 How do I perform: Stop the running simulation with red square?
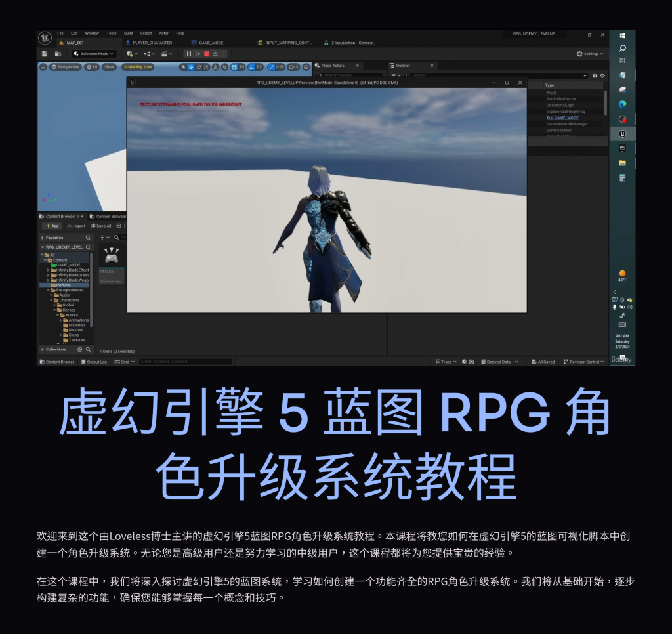(x=207, y=54)
